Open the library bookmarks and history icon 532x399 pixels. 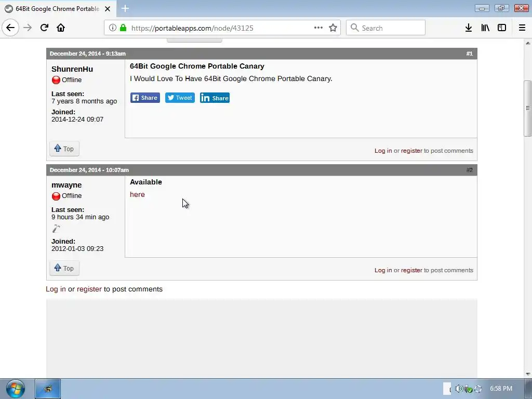[x=485, y=28]
